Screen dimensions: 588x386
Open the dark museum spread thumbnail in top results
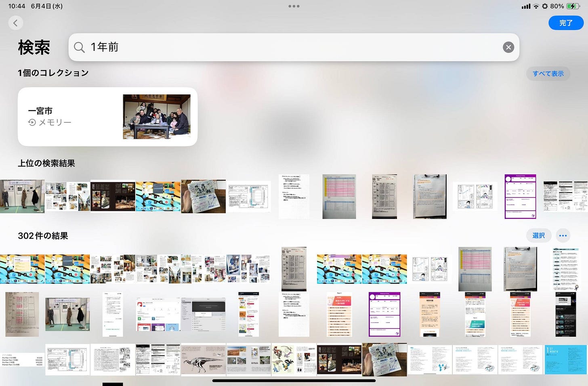[113, 197]
